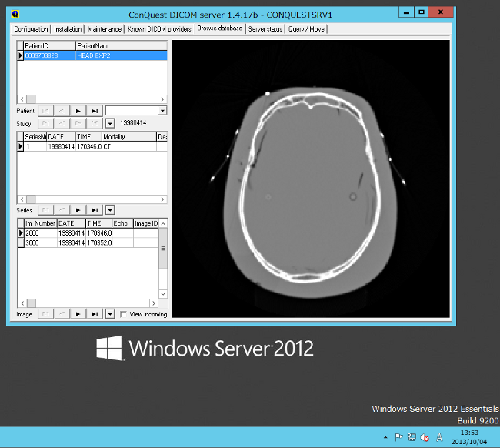Open the Configuration tab
Image resolution: width=500 pixels, height=448 pixels.
tap(31, 29)
